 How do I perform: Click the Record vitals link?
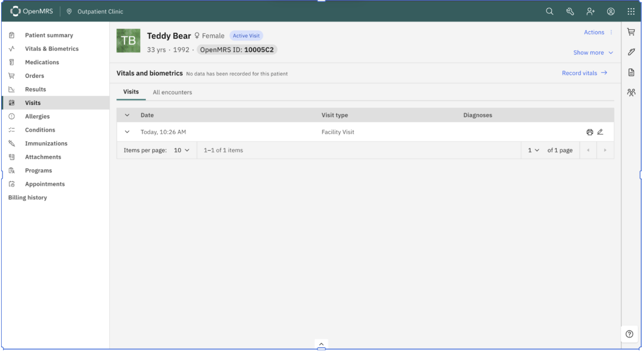(584, 73)
